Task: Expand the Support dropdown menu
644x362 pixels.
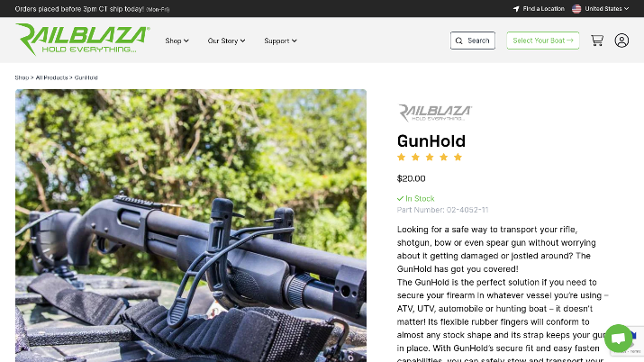Action: (280, 41)
